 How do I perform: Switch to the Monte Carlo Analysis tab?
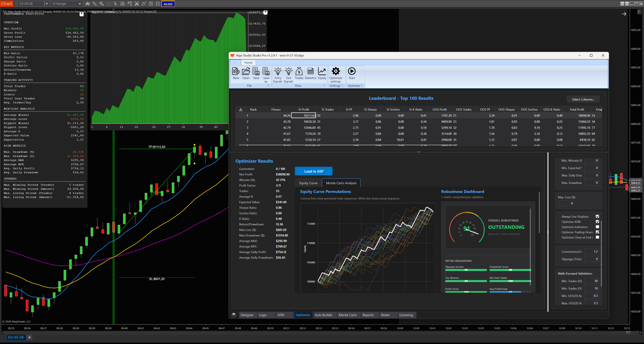tap(341, 183)
